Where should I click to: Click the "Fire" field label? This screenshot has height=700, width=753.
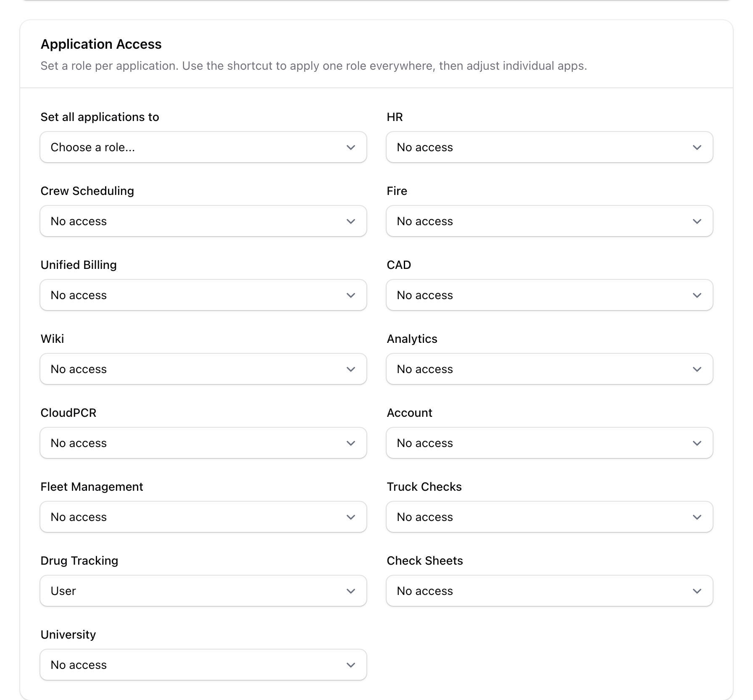397,191
